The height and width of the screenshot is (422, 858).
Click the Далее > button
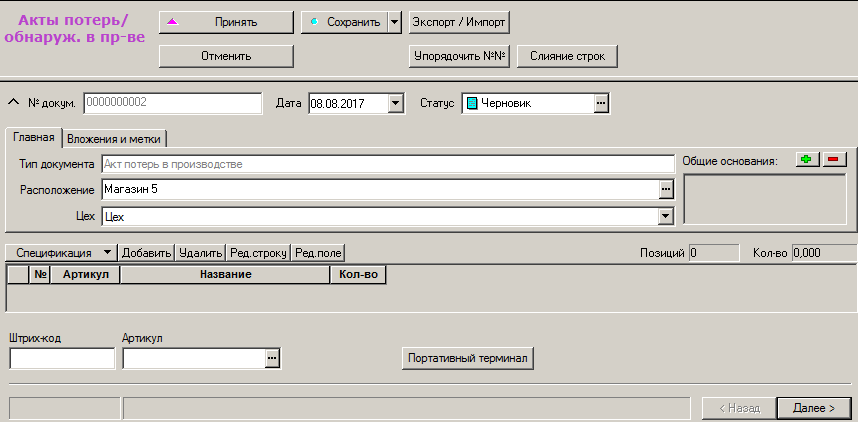point(814,408)
